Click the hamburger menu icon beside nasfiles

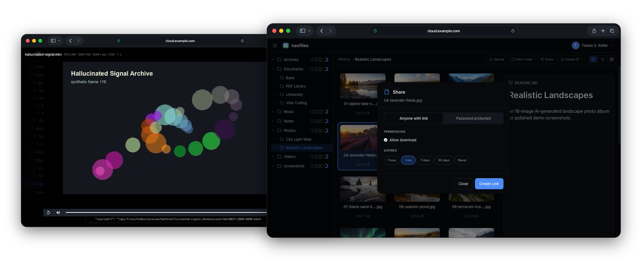275,45
